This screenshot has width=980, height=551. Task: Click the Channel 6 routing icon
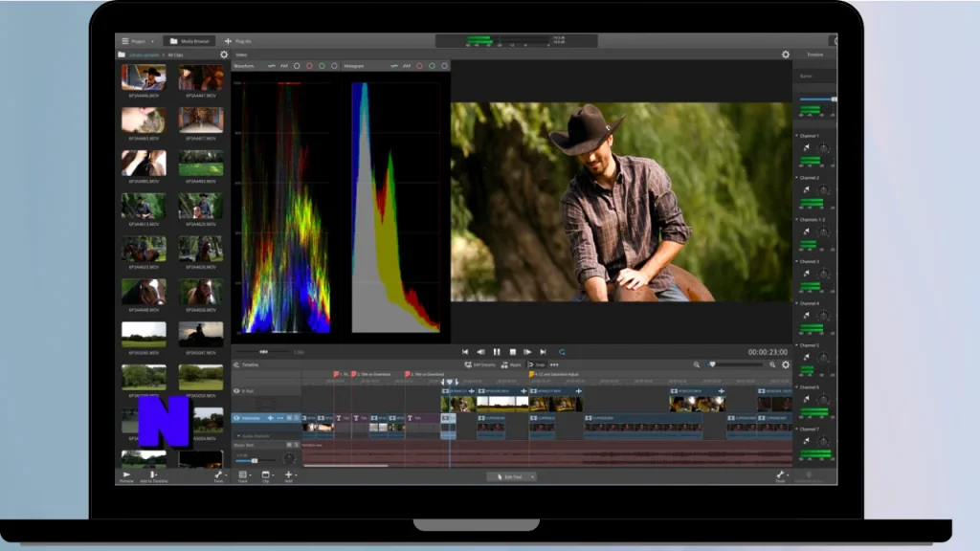coord(806,399)
